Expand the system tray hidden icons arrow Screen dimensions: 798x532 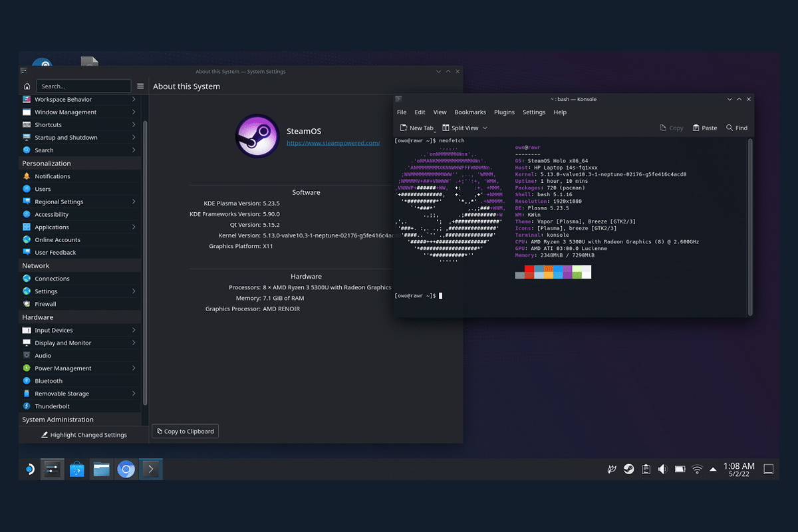pyautogui.click(x=714, y=469)
